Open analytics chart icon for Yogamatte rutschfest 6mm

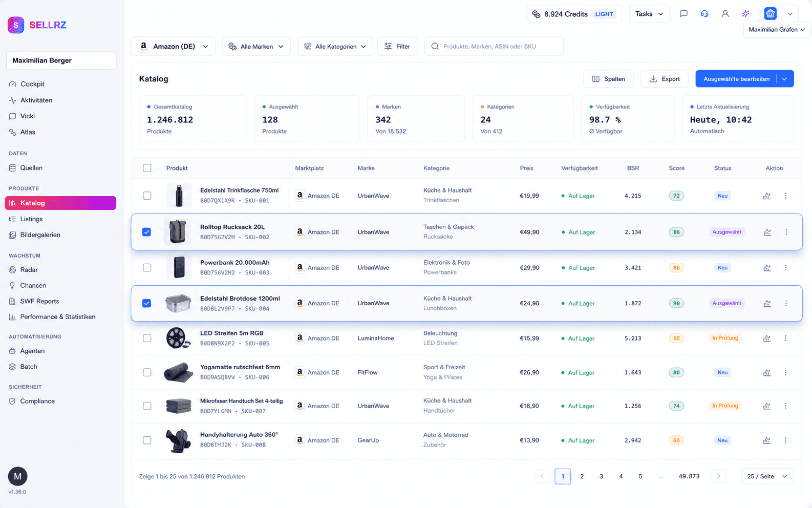pyautogui.click(x=767, y=372)
